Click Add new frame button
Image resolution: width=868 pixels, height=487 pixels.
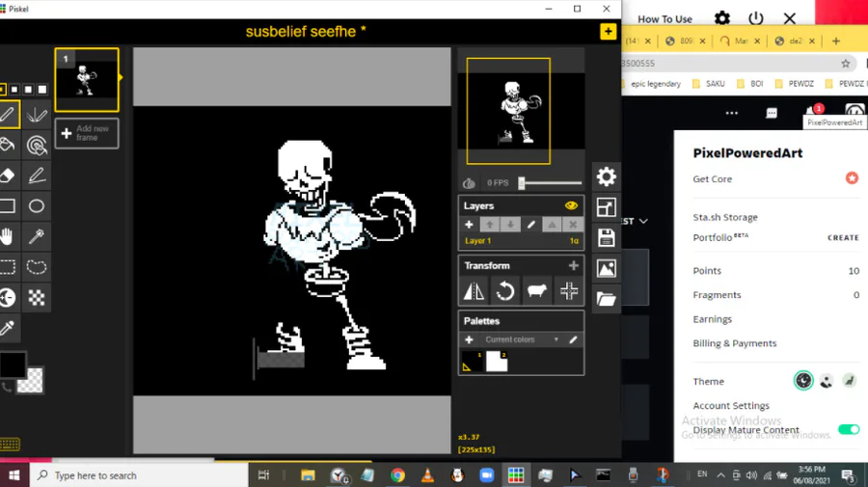pyautogui.click(x=87, y=133)
